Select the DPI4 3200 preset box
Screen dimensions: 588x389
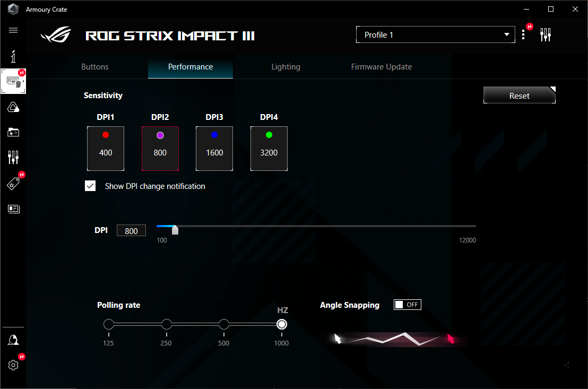(269, 149)
